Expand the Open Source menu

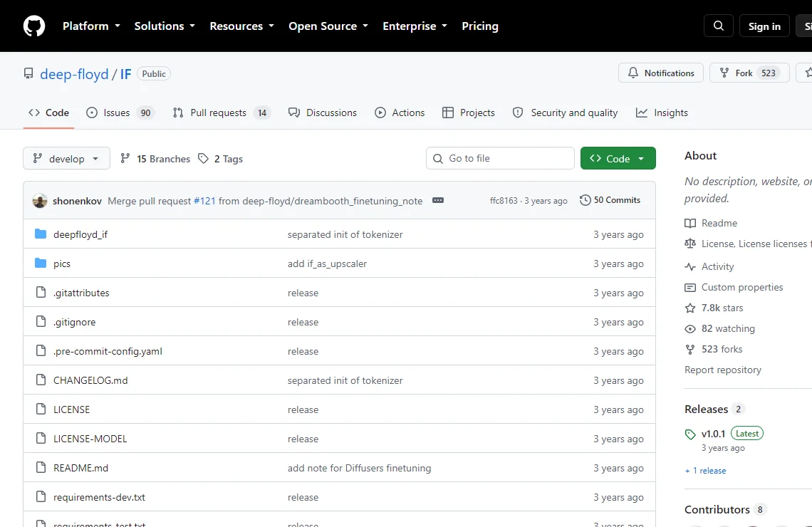[x=328, y=26]
